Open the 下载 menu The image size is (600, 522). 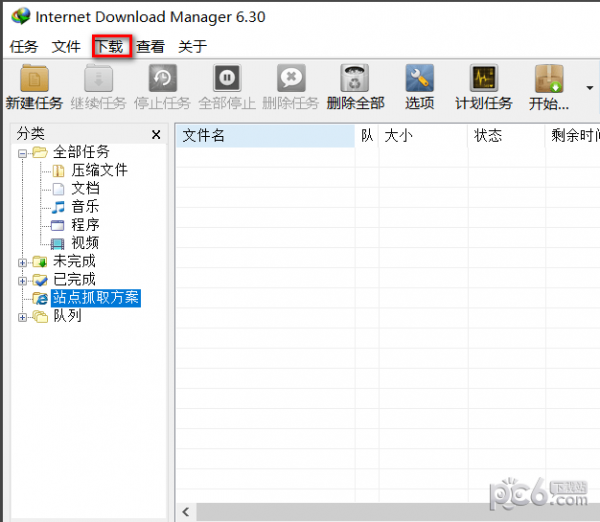click(x=109, y=47)
